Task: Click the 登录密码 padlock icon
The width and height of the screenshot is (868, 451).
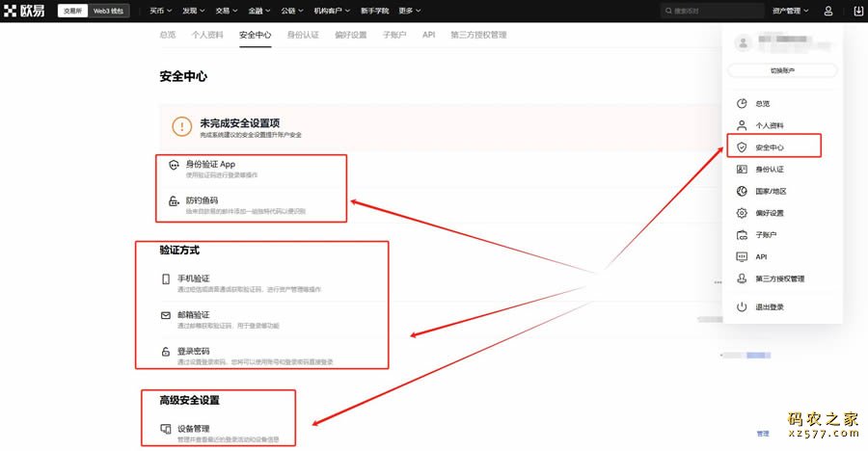Action: pos(166,352)
